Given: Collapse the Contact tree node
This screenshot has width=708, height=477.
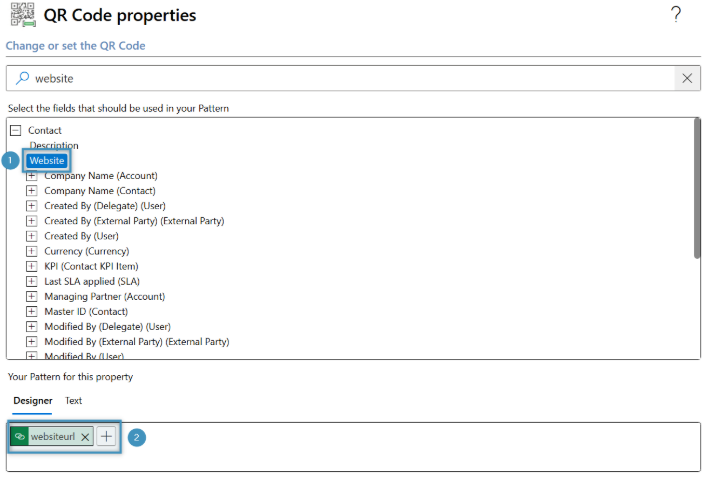Looking at the screenshot, I should [16, 131].
